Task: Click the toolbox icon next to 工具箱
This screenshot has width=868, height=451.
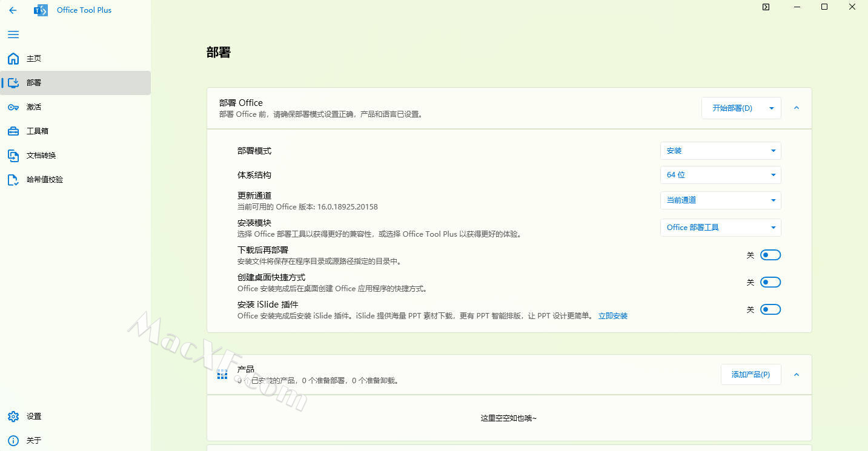Action: [x=13, y=131]
